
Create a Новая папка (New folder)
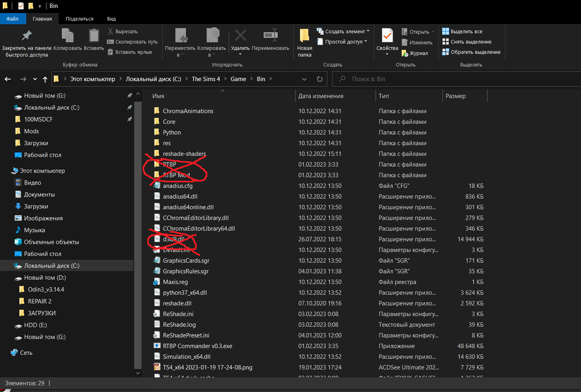pos(305,43)
